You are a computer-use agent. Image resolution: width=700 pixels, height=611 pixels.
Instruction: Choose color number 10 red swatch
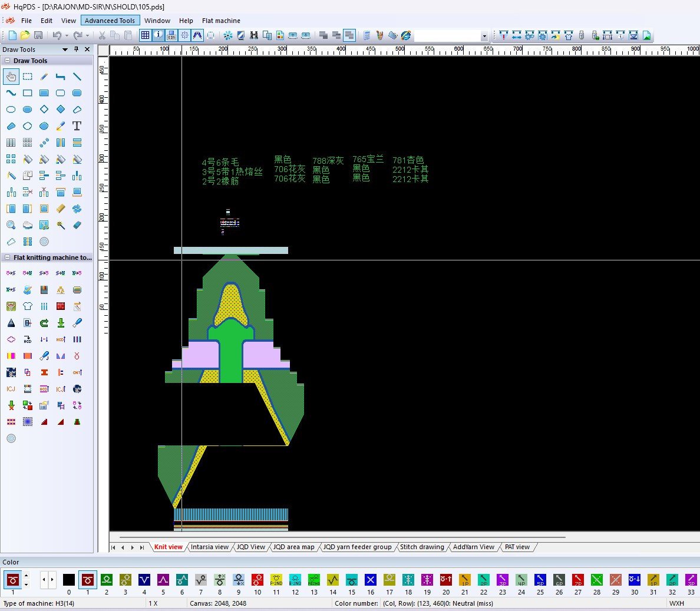257,580
